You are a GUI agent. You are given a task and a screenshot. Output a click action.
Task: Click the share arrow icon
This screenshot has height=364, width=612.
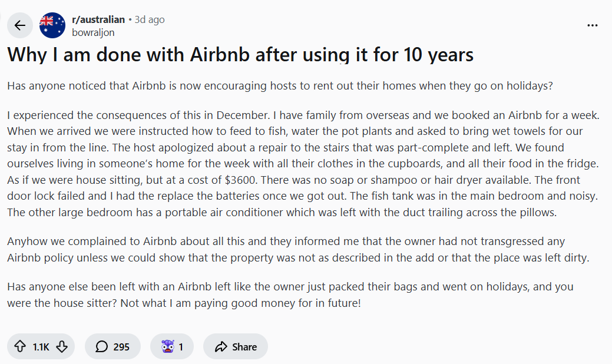(x=221, y=347)
